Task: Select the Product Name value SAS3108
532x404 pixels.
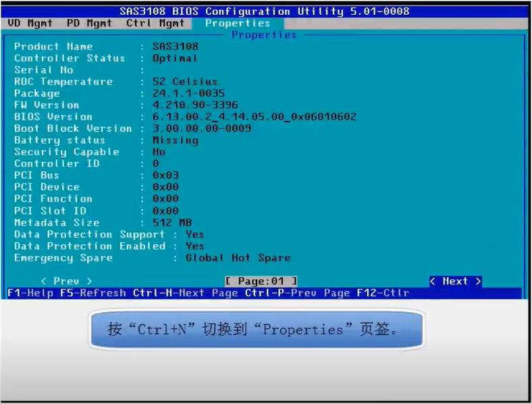Action: point(175,47)
